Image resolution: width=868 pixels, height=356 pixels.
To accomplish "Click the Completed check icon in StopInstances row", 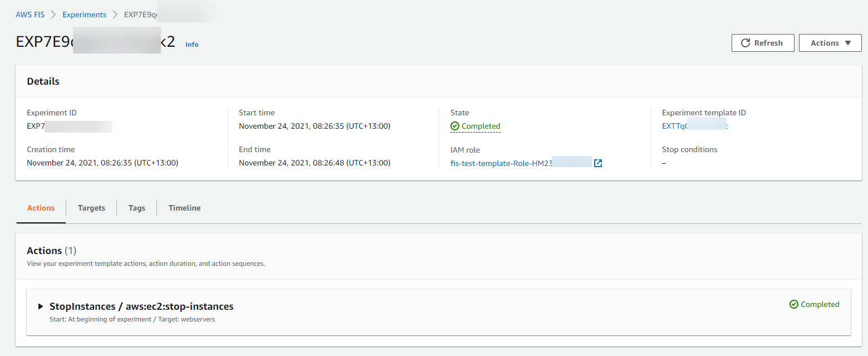I will pos(794,304).
